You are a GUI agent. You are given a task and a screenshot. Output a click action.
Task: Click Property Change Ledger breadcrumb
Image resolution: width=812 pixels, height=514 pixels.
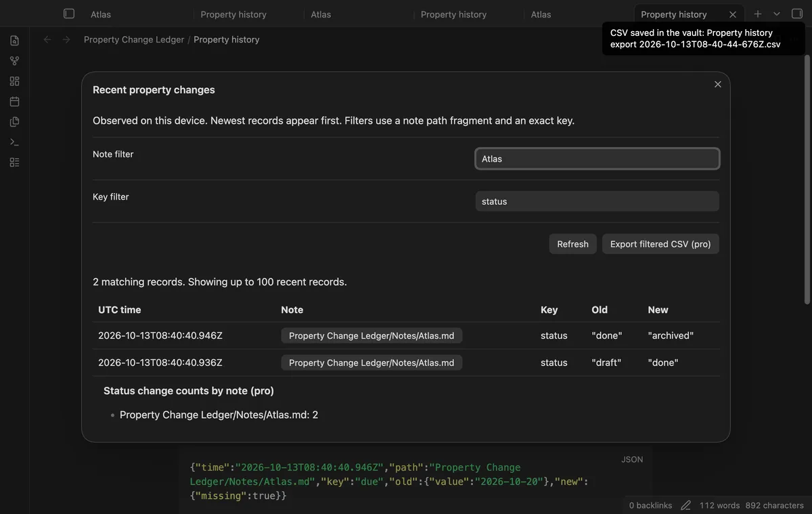click(134, 39)
